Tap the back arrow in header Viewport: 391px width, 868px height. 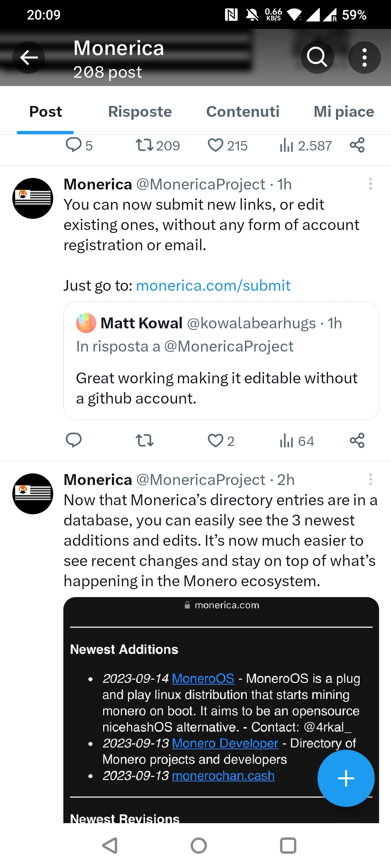tap(29, 58)
